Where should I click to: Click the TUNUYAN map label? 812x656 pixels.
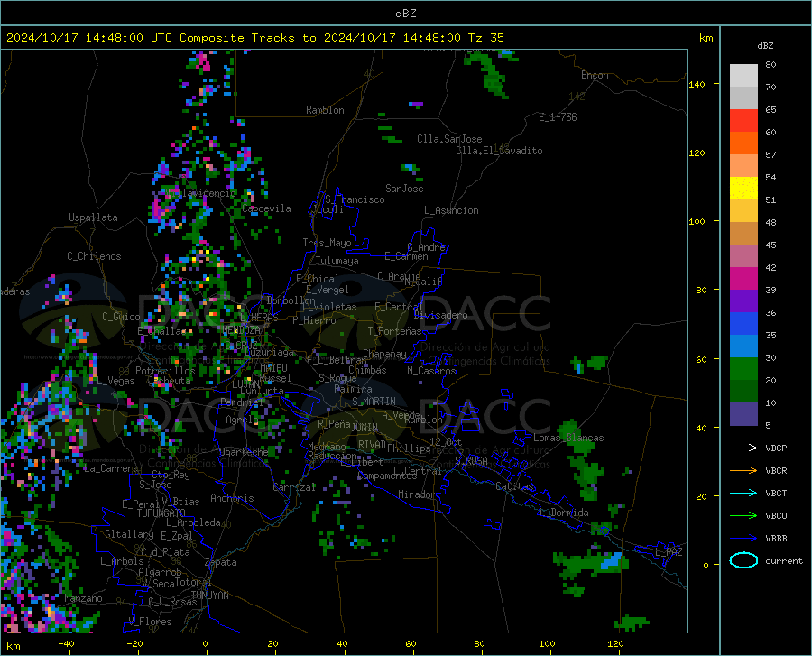209,596
